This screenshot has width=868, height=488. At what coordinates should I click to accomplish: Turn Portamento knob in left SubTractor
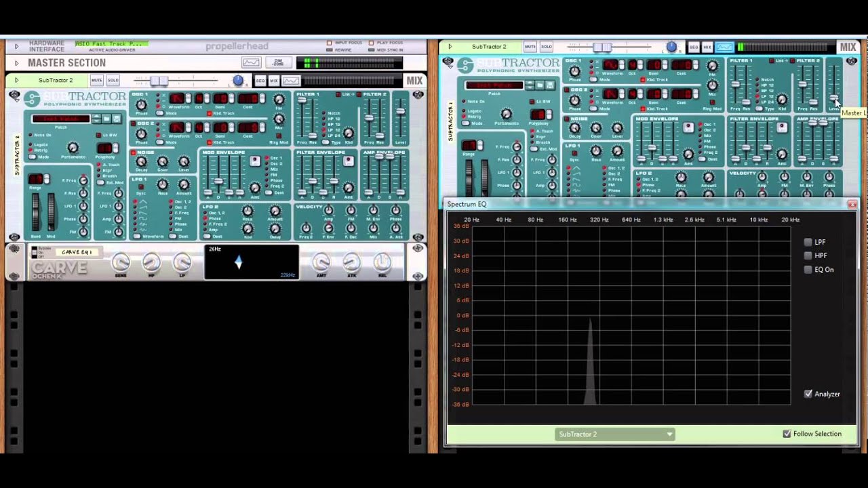pyautogui.click(x=73, y=148)
